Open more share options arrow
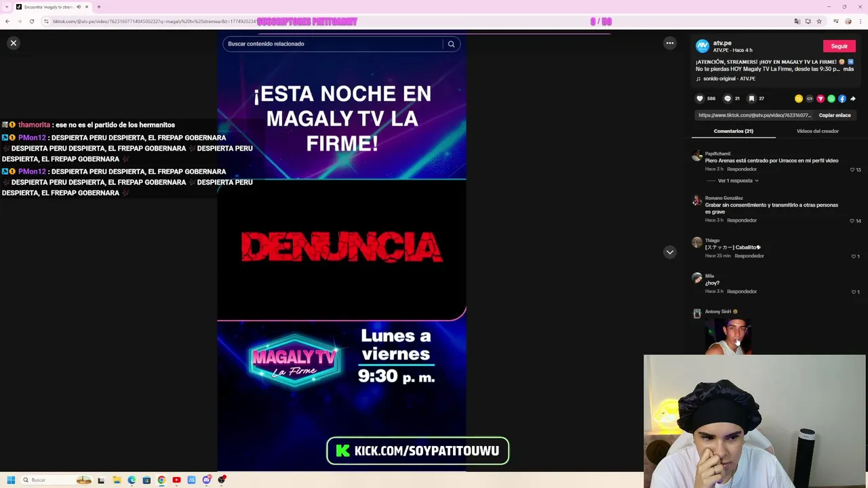868x488 pixels. [853, 99]
